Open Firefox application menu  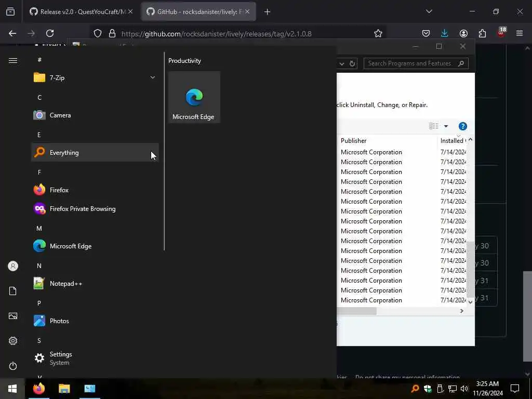(x=520, y=33)
